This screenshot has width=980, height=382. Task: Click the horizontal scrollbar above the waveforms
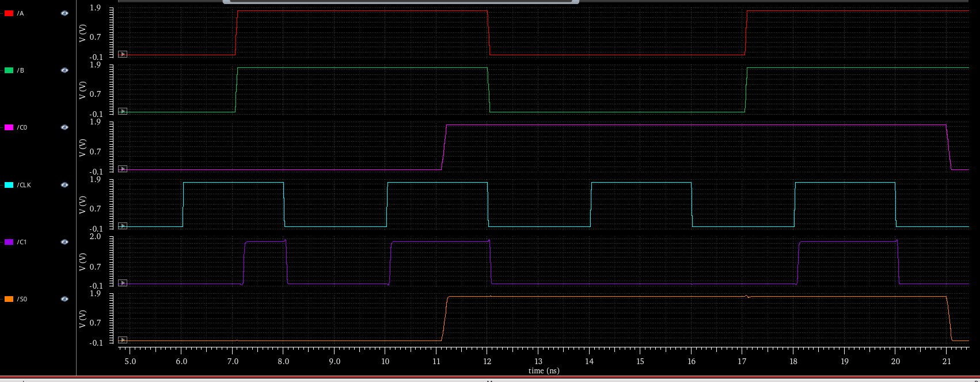(400, 2)
